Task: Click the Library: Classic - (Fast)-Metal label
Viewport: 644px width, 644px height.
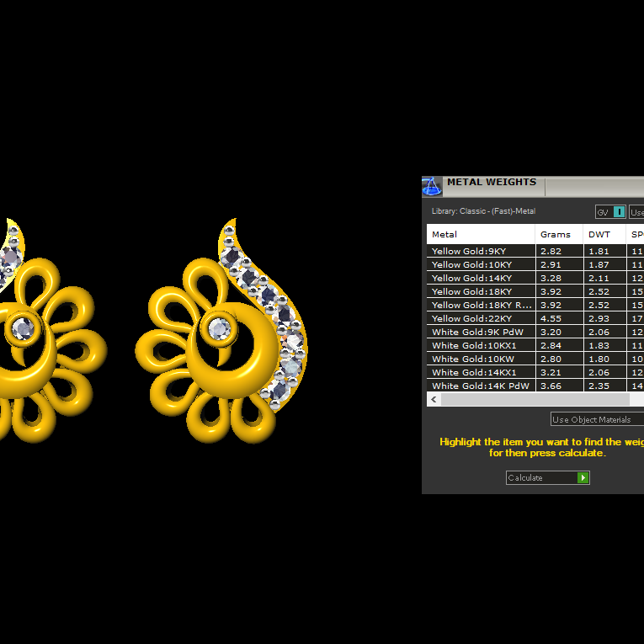Action: click(x=483, y=211)
